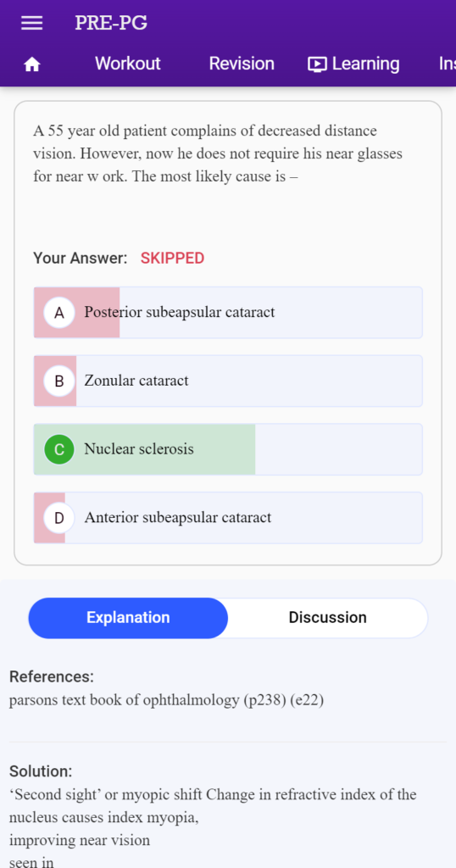Click the Parsons textbook reference text

pos(166,700)
